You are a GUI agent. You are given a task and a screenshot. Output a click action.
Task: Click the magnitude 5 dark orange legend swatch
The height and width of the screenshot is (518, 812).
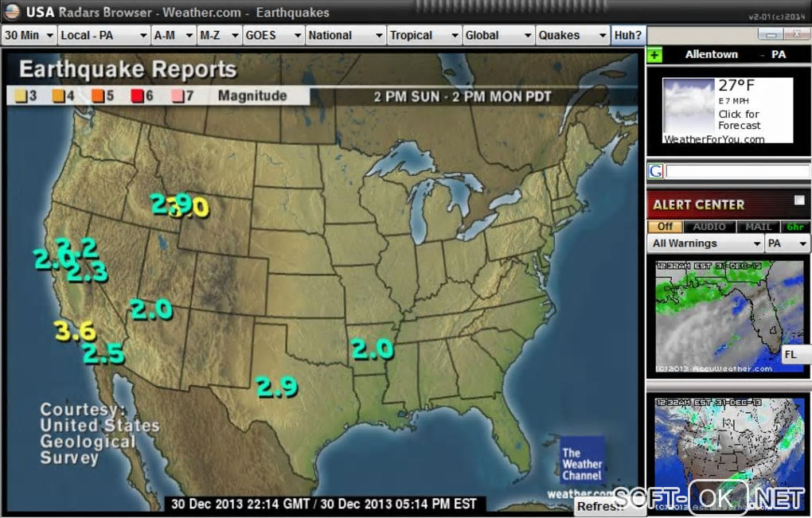(x=97, y=96)
